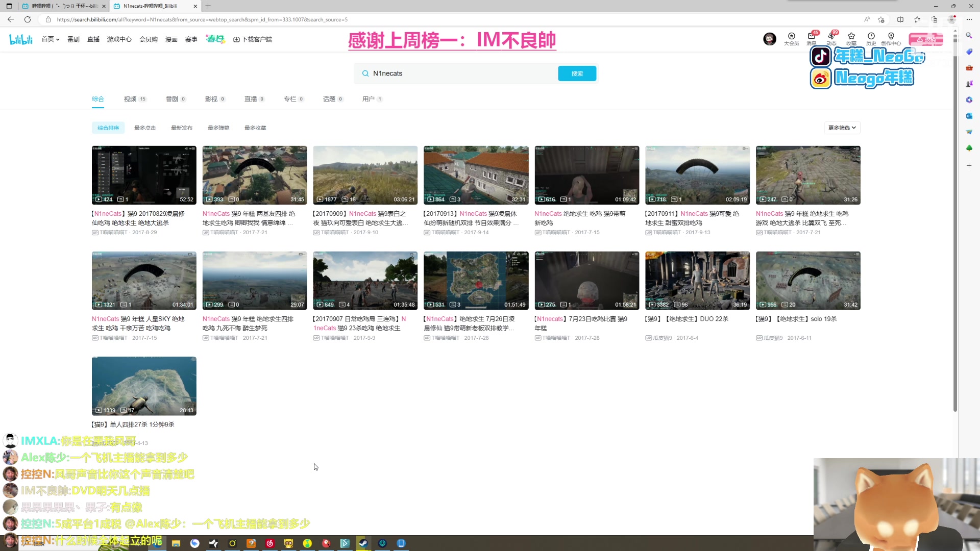Open video titled 【猫9】【绝地求生】DUO 22杀
This screenshot has width=980, height=551.
687,319
